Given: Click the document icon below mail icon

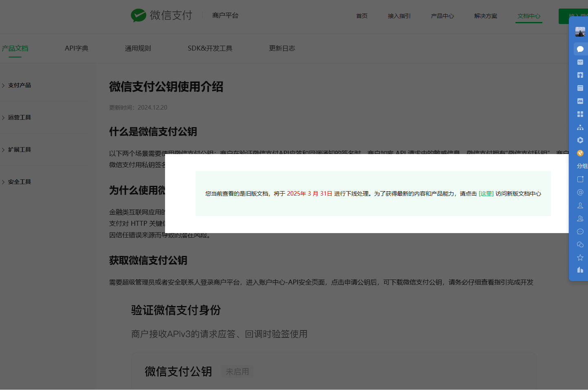Looking at the screenshot, I should (580, 75).
